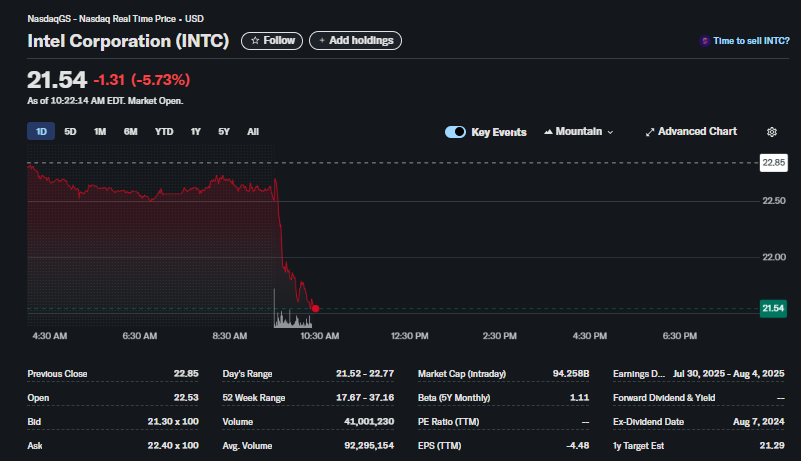Choose the YTD time range
This screenshot has height=461, width=801.
click(164, 132)
